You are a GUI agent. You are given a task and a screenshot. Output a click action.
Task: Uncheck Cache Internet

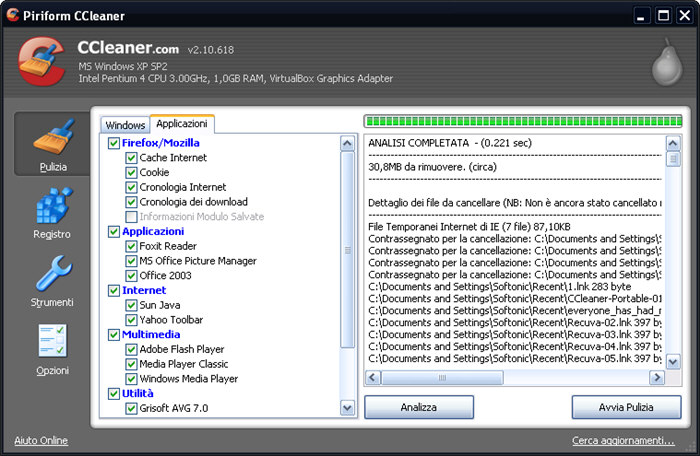point(131,158)
